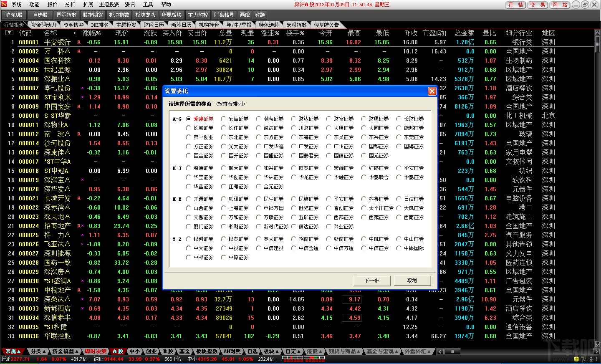Open the 基金与宏观 bottom tab menu
Image resolution: width=601 pixels, height=364 pixels.
click(383, 351)
